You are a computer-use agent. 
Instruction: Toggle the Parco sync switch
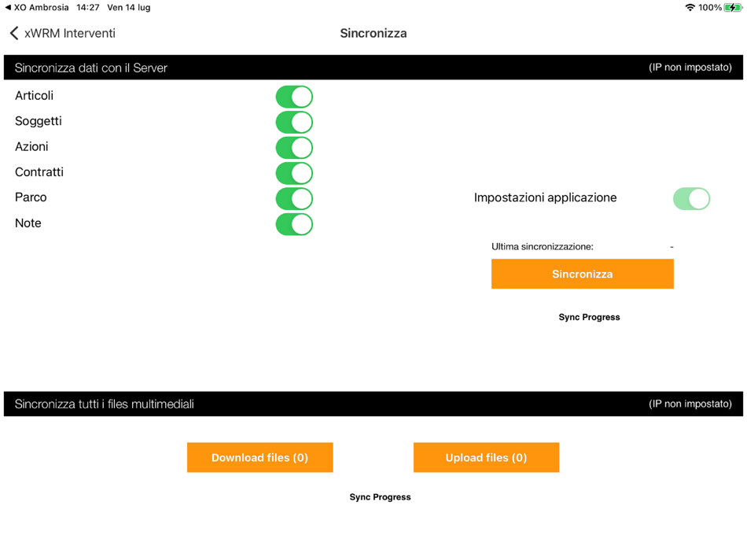[x=293, y=198]
